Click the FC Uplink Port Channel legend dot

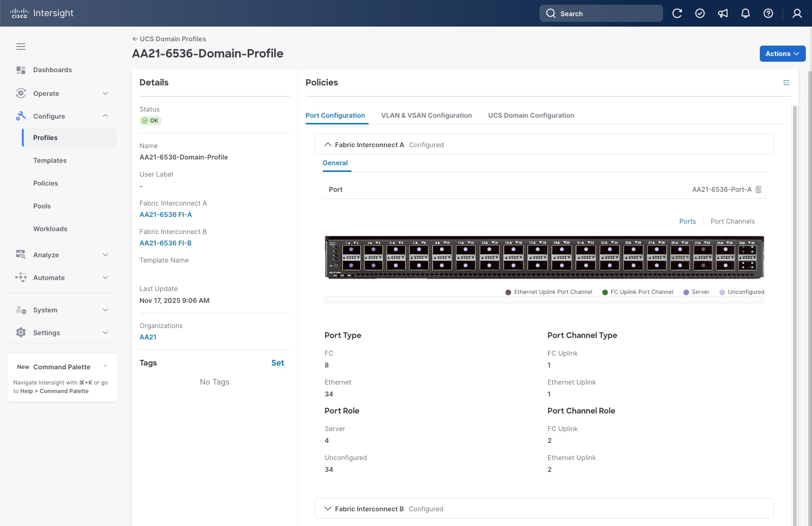coord(605,291)
